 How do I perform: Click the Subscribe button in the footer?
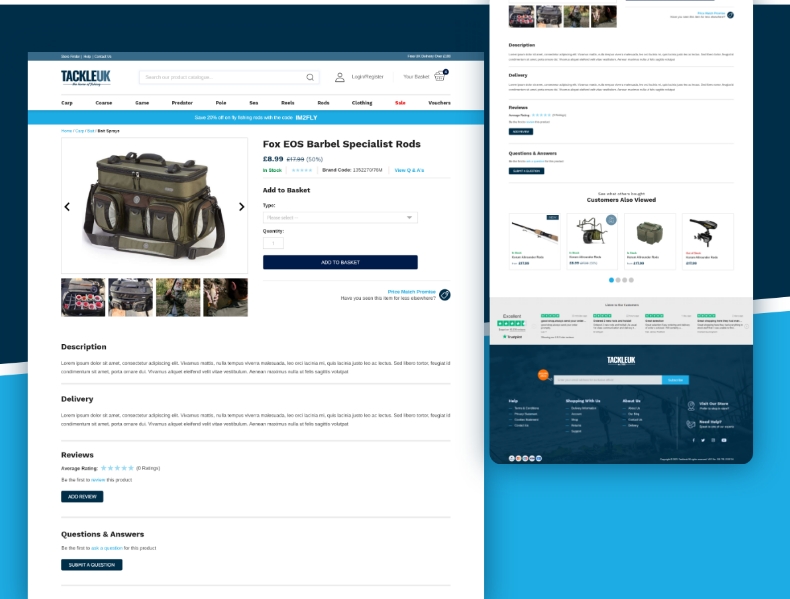coord(675,380)
